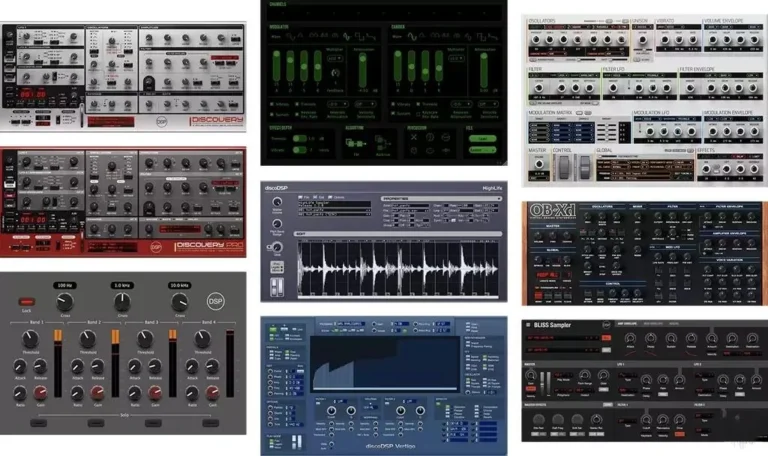Screen dimensions: 768x456
Task: Click the DSP logo on red Discovery Pro
Action: point(156,247)
